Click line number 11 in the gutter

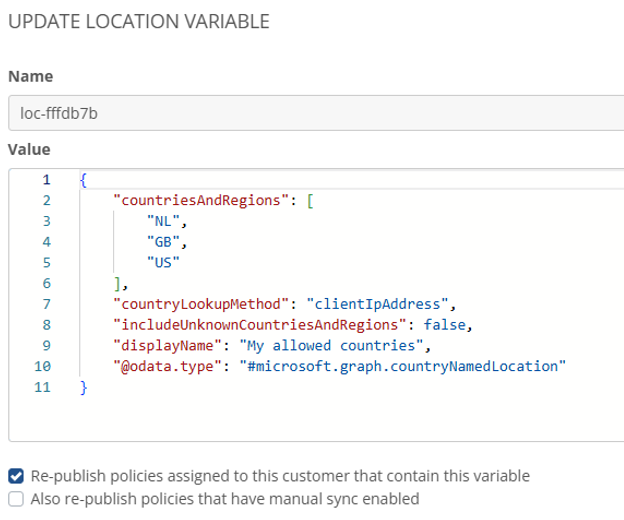(42, 386)
